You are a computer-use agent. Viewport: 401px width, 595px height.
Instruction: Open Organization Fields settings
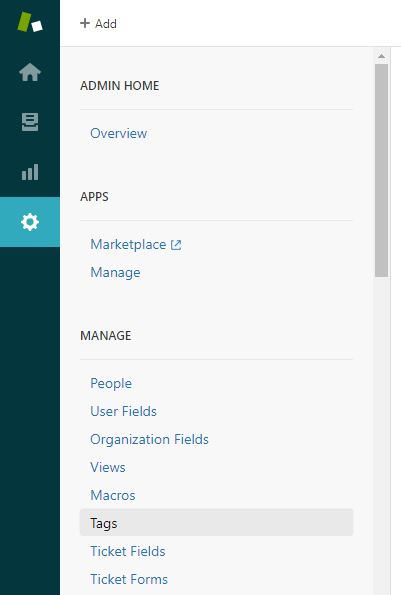(149, 439)
